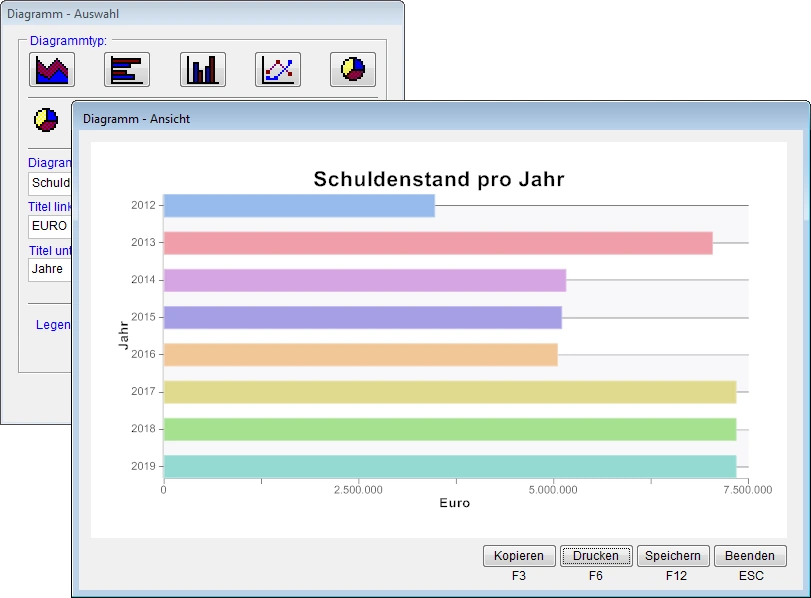Click the Kopieren button

519,556
